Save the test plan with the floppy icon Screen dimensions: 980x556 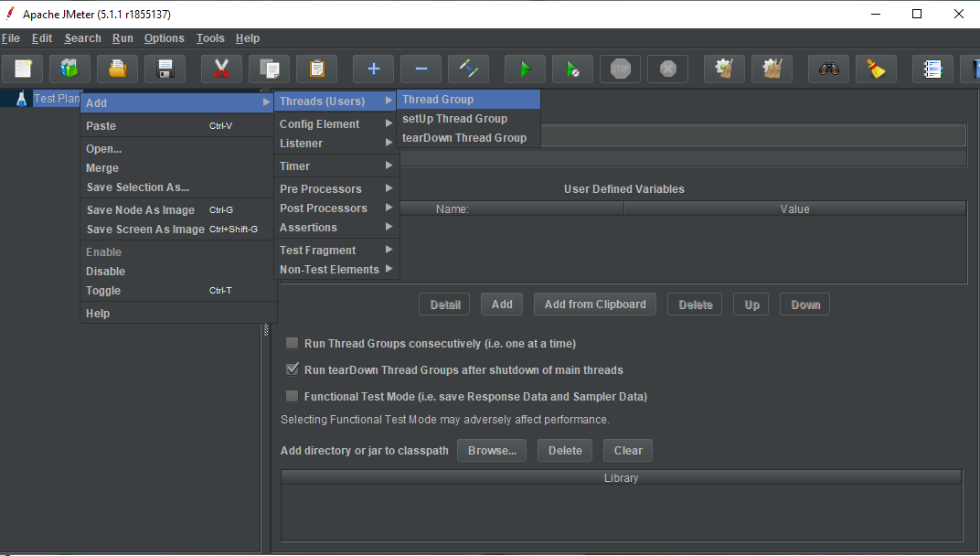[165, 69]
